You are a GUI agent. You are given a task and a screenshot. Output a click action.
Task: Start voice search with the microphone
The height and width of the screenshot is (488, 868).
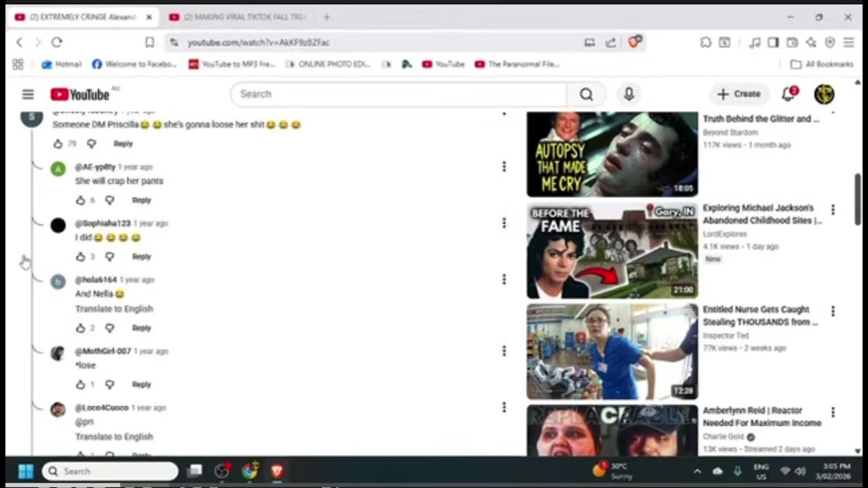click(629, 94)
